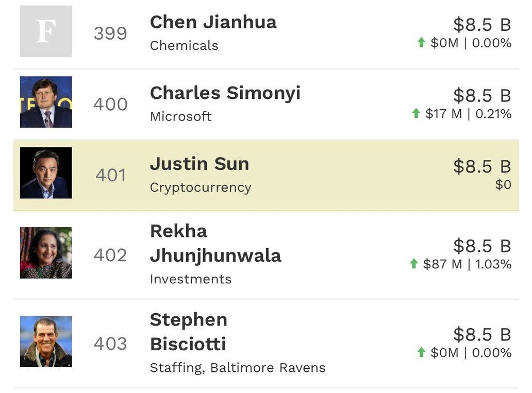Select the Justin Sun name link

point(199,164)
